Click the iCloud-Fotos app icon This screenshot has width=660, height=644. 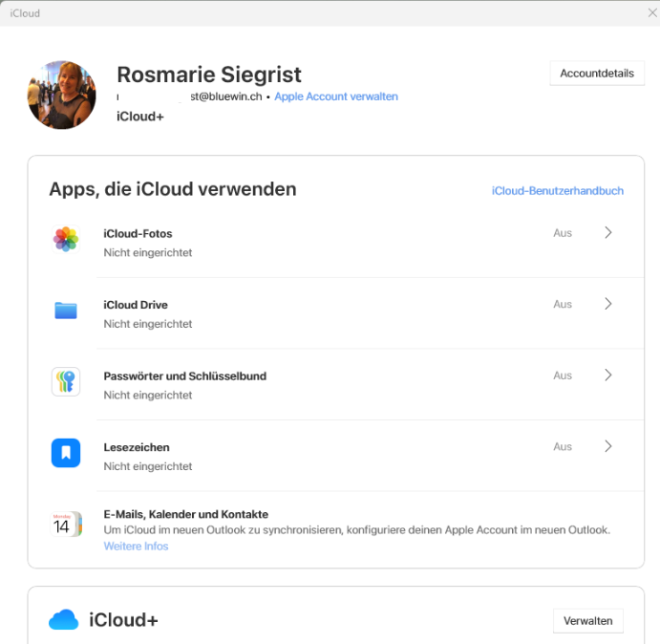click(66, 239)
